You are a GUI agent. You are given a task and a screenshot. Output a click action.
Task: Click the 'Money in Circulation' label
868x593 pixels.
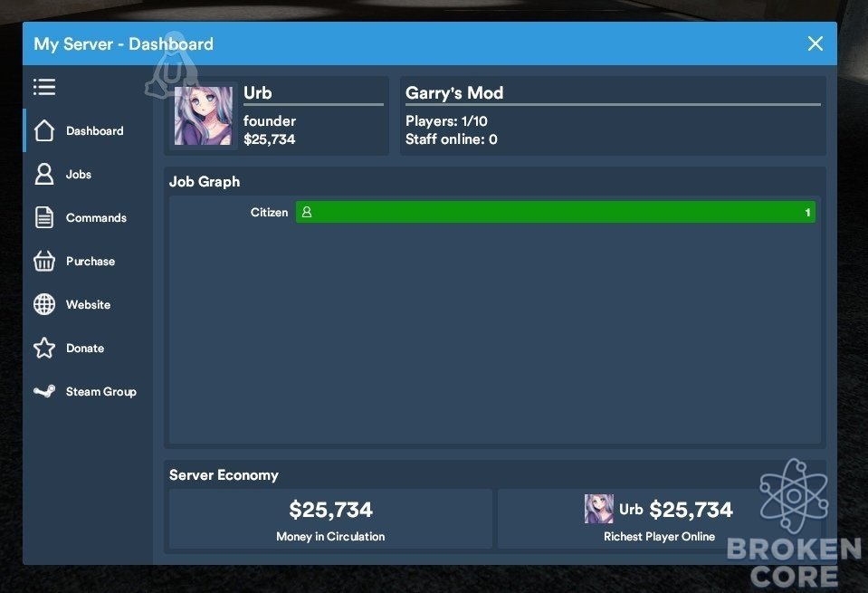tap(330, 536)
